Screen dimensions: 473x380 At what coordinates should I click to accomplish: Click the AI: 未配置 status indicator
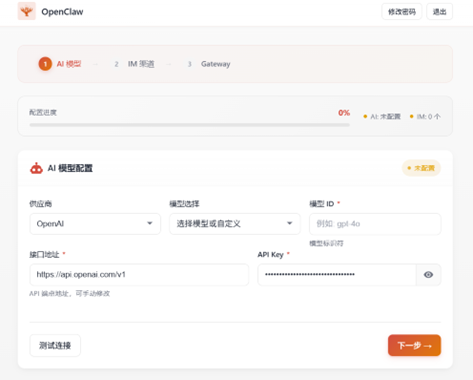382,116
